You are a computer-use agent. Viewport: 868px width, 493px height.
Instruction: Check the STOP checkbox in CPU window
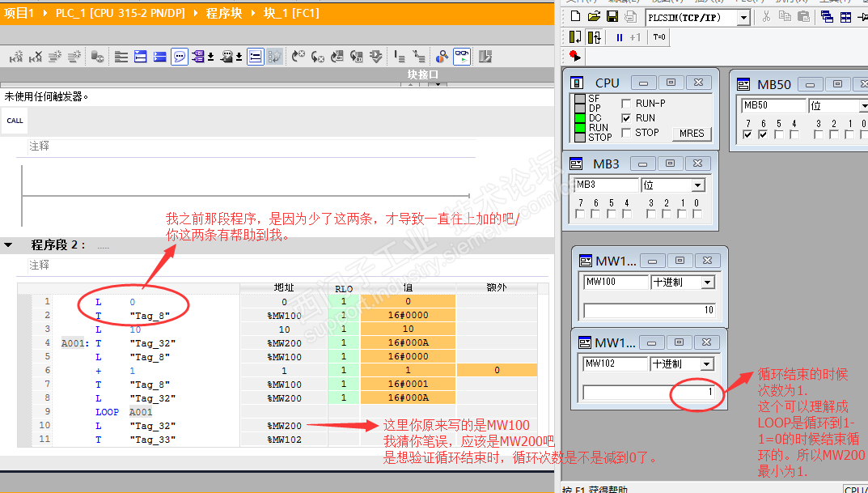tap(626, 133)
